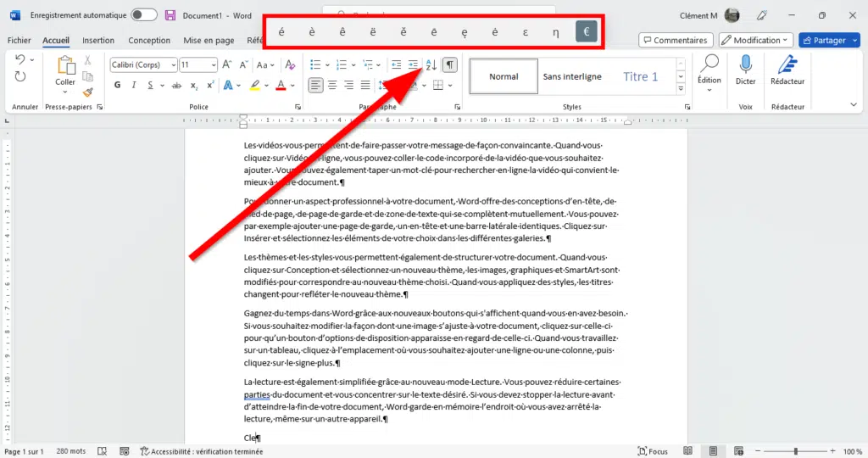This screenshot has height=458, width=868.
Task: Toggle underline (S) formatting
Action: pos(150,86)
